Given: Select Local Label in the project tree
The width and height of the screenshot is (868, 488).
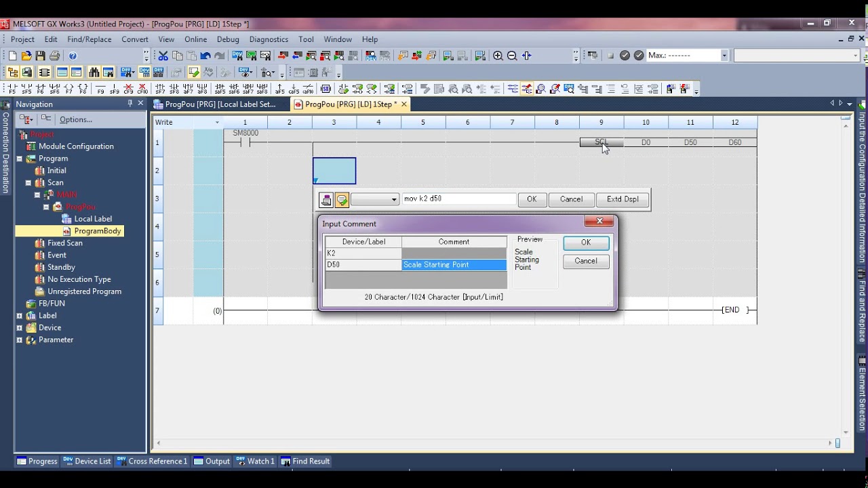Looking at the screenshot, I should (93, 219).
